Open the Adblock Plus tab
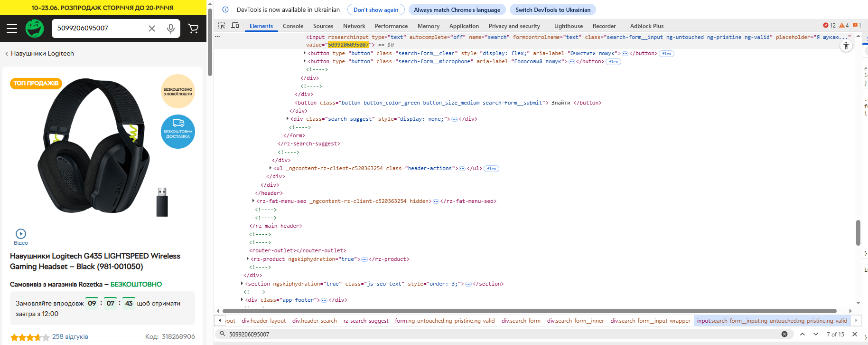This screenshot has width=868, height=345. (647, 26)
